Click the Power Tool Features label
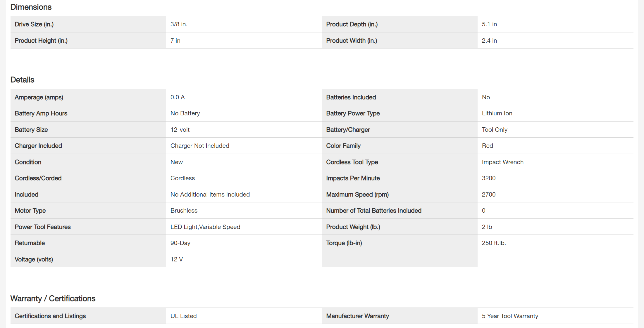Viewport: 644px width, 328px height. (43, 227)
